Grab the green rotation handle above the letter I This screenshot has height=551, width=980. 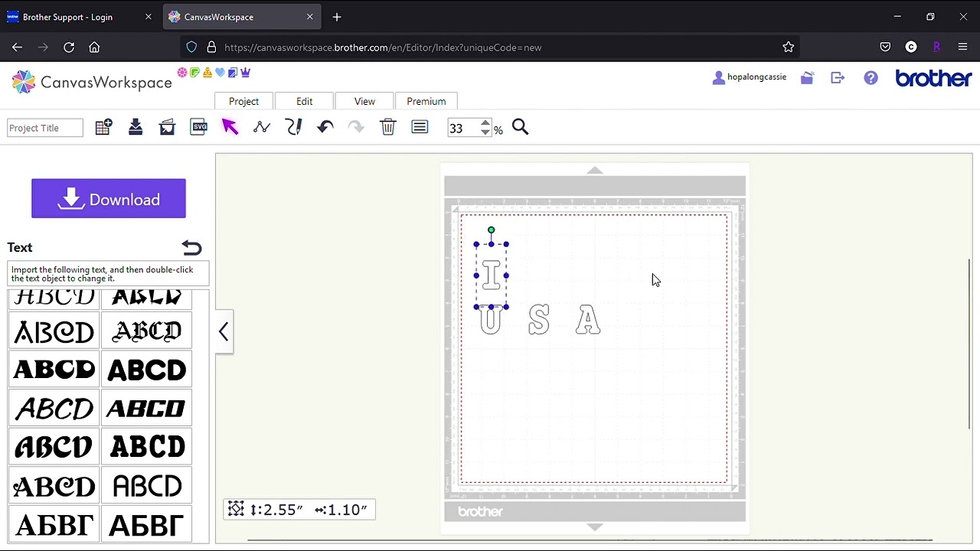point(492,230)
